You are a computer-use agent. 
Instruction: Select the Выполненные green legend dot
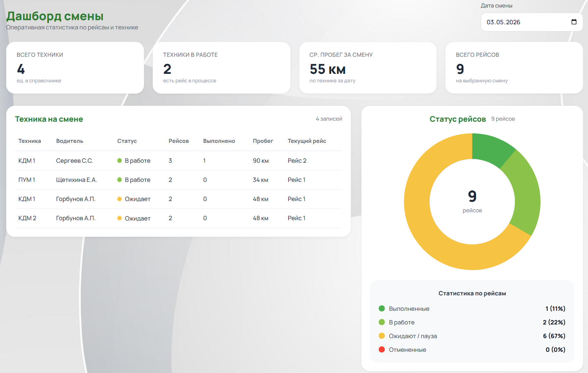pos(382,308)
